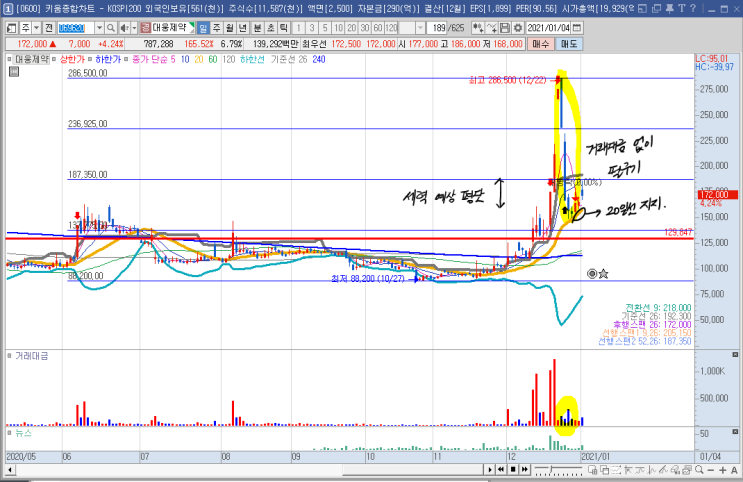The image size is (743, 482).
Task: Click the save chart floppy disk icon
Action: click(x=505, y=28)
